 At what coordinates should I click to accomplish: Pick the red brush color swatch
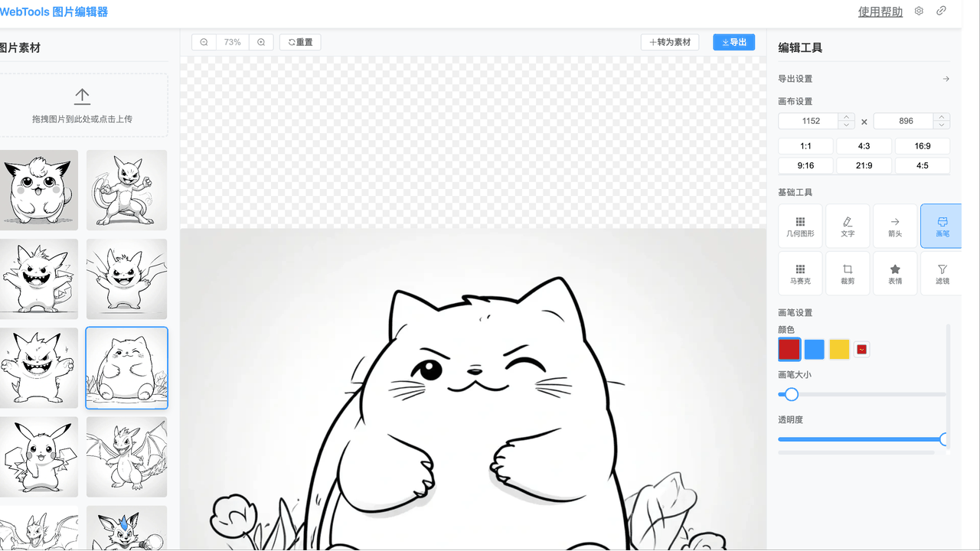(789, 350)
